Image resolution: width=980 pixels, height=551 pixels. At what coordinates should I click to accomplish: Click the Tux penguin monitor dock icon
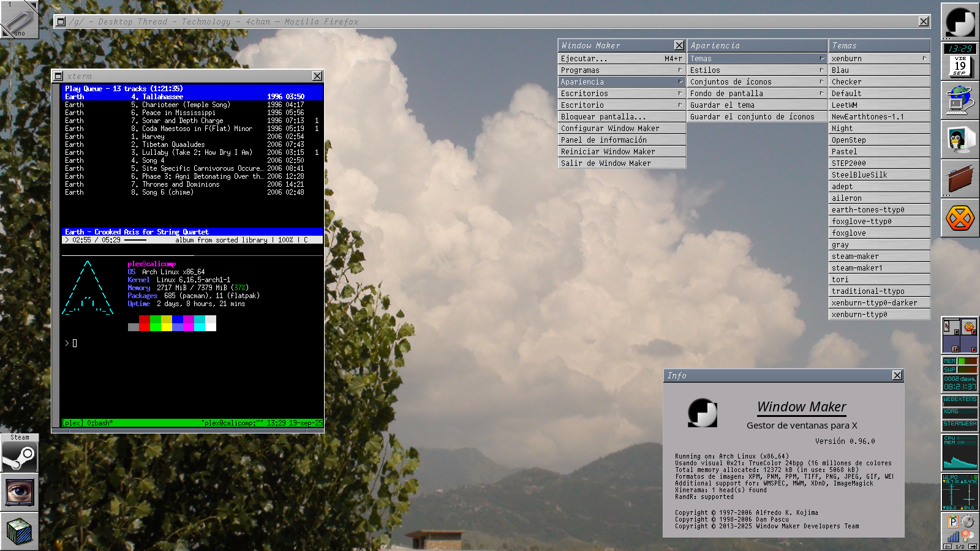[960, 139]
